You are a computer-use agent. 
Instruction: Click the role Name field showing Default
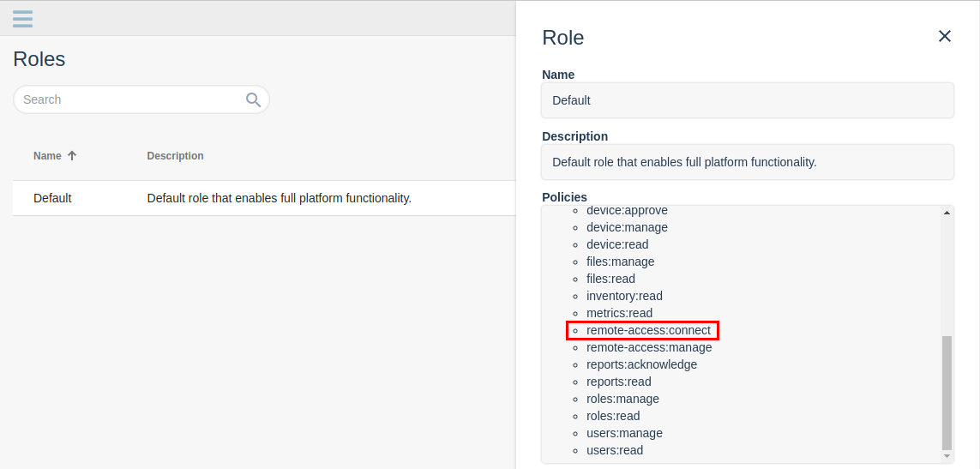pyautogui.click(x=748, y=100)
